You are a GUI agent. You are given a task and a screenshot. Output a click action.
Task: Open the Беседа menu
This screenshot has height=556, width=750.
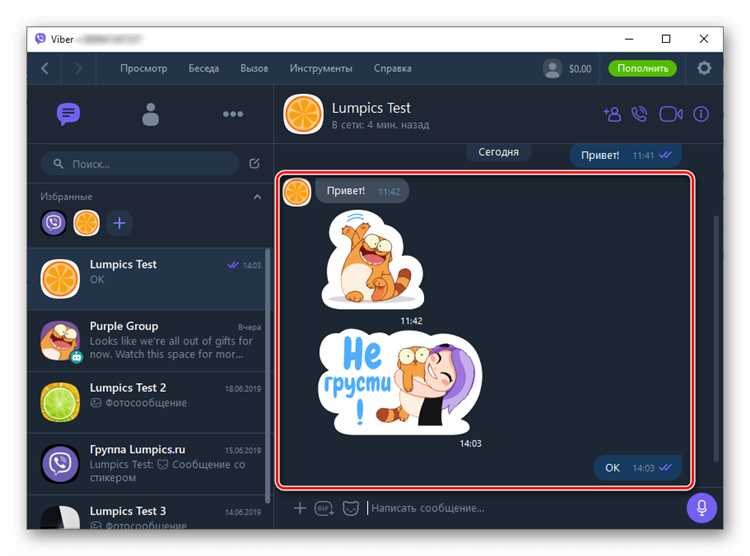(204, 68)
